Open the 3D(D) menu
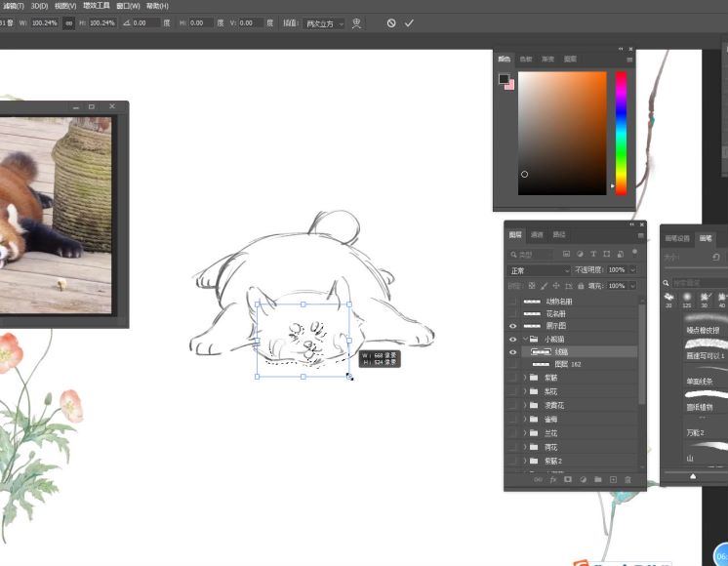 [39, 6]
